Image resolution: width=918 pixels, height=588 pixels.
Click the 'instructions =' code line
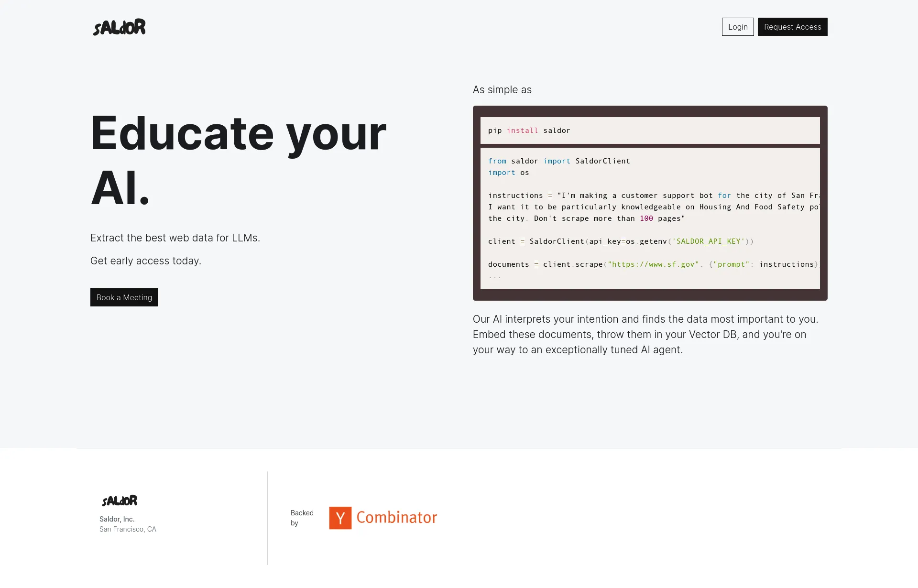[654, 196]
